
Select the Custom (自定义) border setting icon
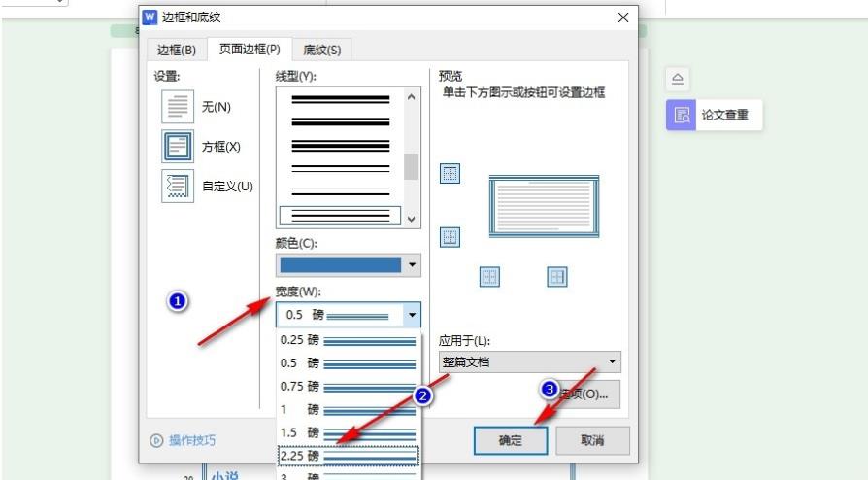point(178,187)
